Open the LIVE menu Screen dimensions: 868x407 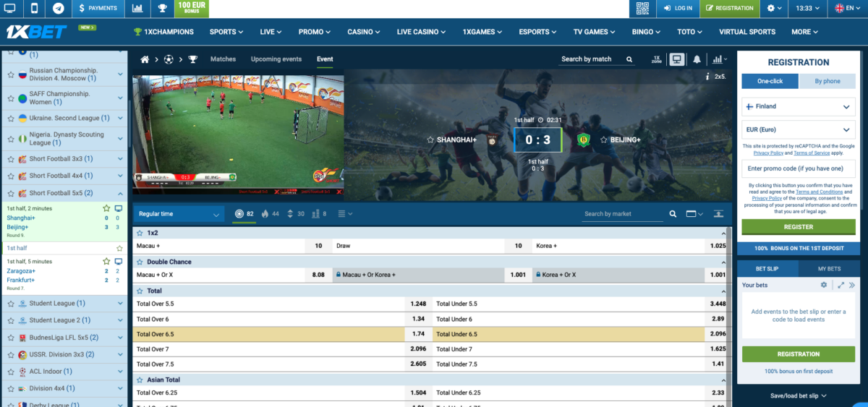[271, 32]
